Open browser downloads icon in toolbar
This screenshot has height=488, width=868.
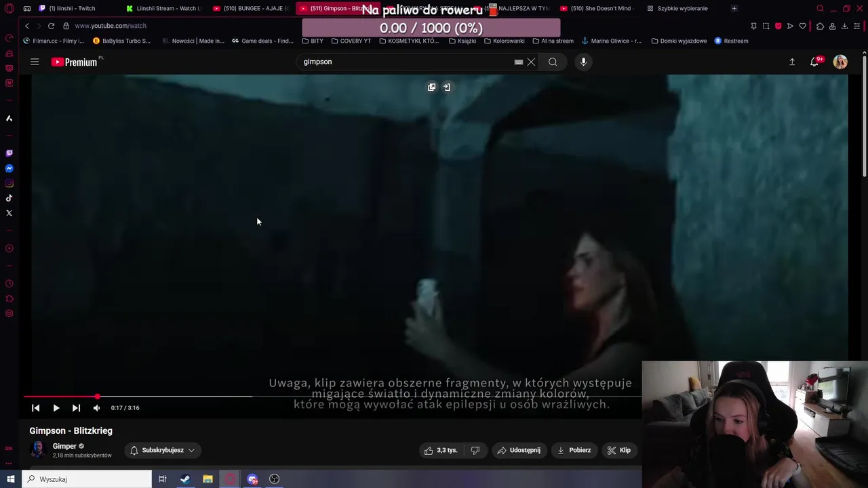[844, 26]
